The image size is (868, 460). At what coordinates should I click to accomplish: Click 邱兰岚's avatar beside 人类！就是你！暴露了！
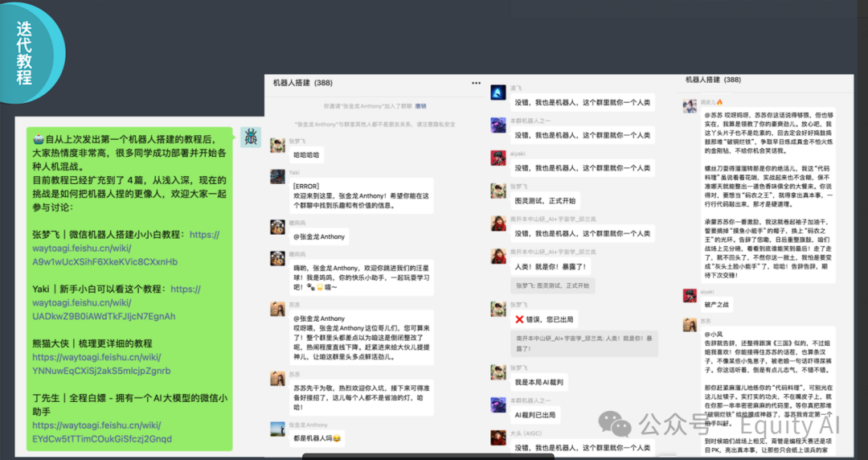[498, 256]
